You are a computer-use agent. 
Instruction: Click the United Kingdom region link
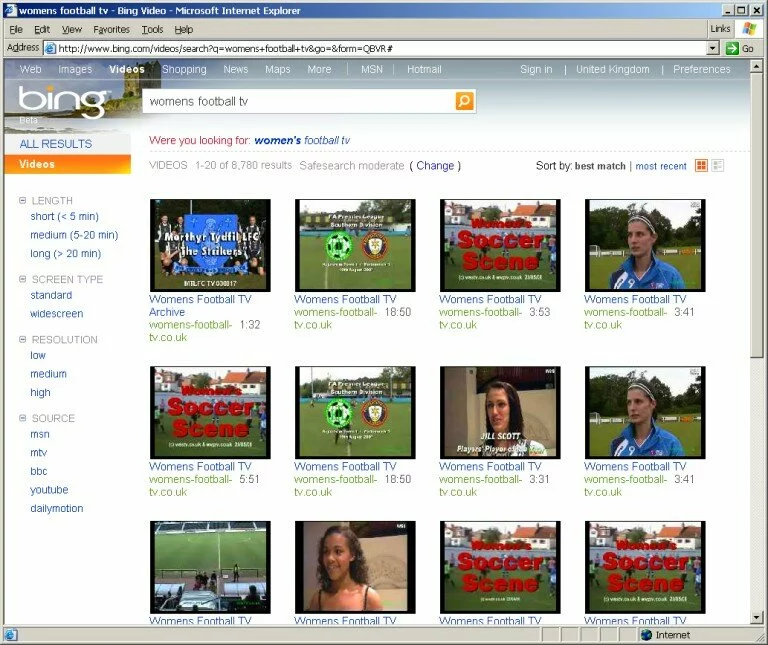612,70
